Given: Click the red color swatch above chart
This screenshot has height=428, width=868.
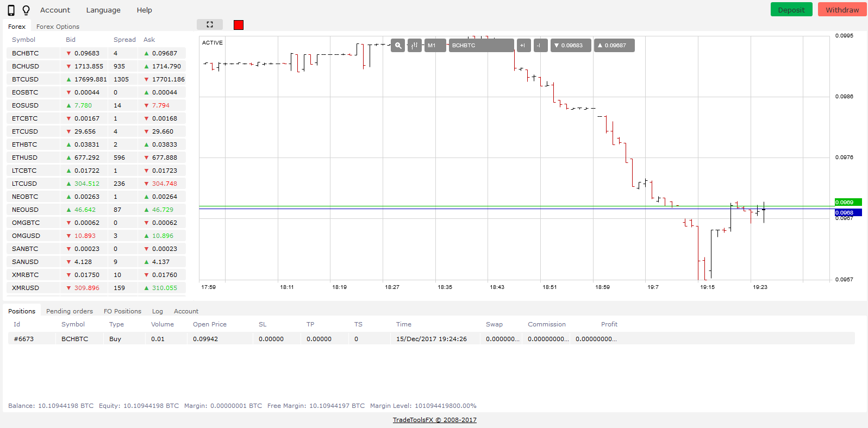Looking at the screenshot, I should pyautogui.click(x=239, y=25).
